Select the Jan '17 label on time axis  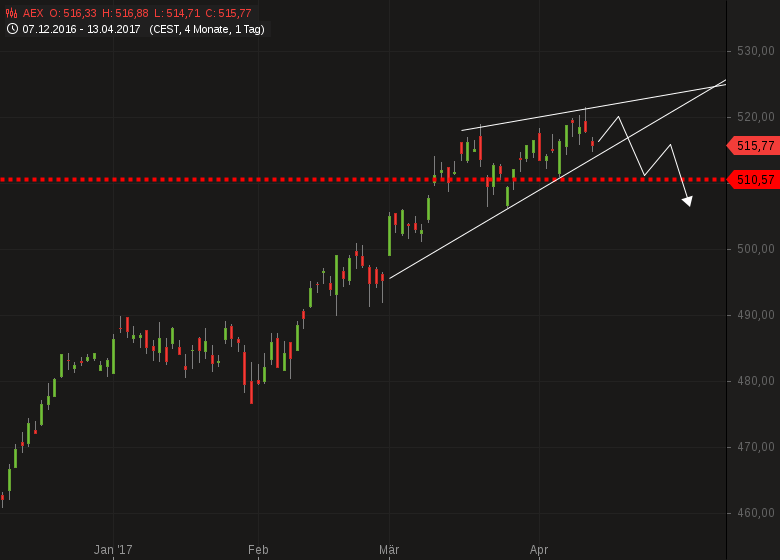coord(113,549)
